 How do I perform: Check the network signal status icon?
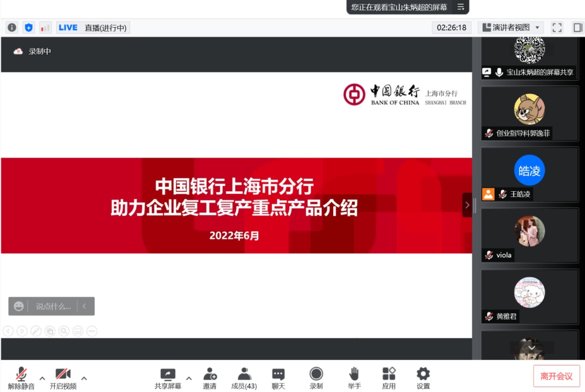(45, 28)
